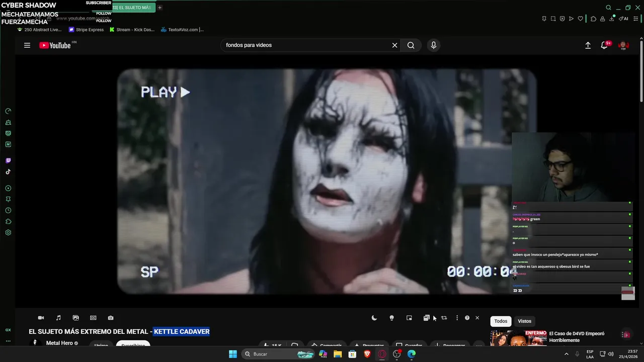Open TikTok in the Opera sidebar
The height and width of the screenshot is (362, 644).
click(x=8, y=172)
